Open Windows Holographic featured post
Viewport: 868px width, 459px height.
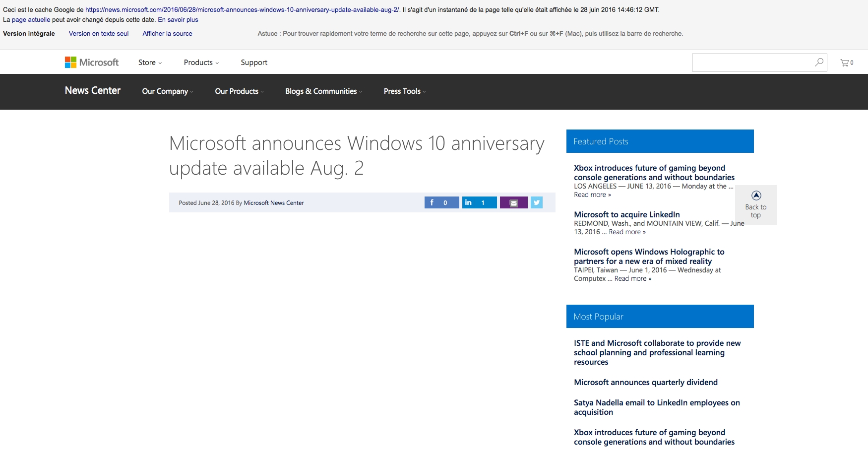click(649, 257)
